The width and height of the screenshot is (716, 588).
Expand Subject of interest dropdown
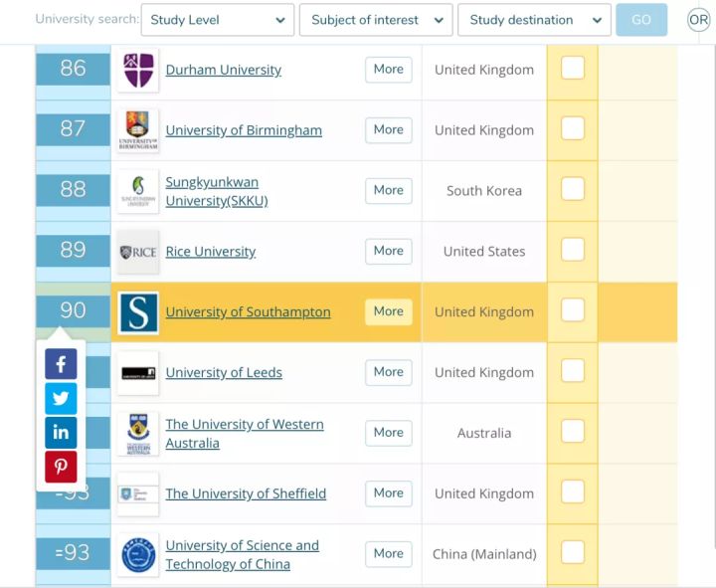376,20
